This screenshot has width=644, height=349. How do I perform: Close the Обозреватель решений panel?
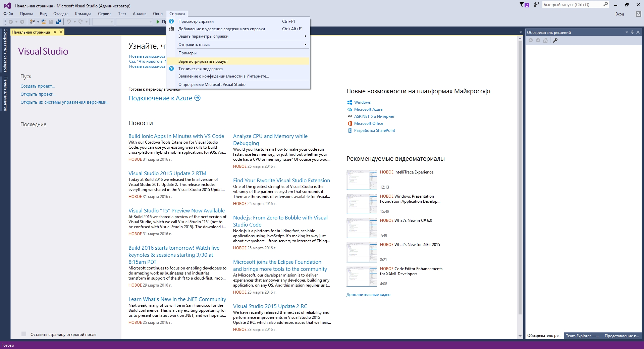(638, 32)
